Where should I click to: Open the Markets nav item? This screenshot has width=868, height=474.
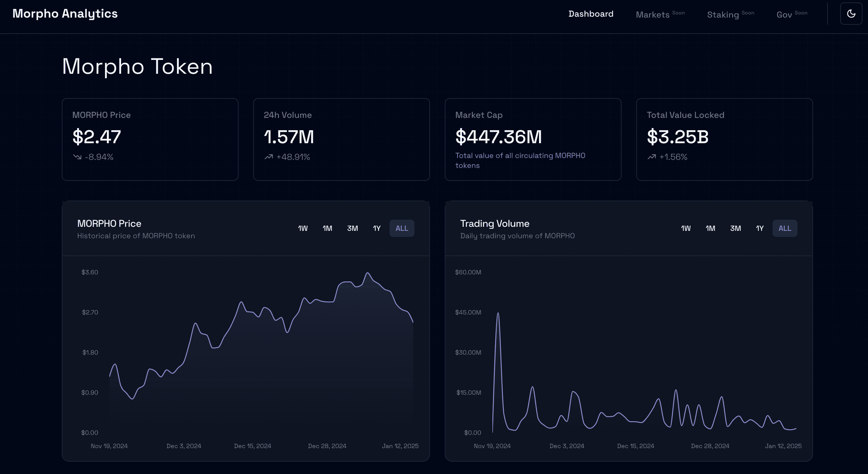point(660,14)
